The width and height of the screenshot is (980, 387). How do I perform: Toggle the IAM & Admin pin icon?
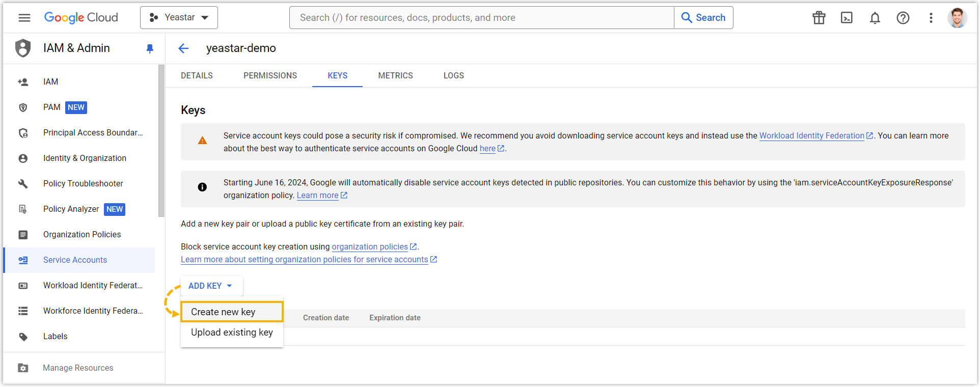[x=150, y=48]
